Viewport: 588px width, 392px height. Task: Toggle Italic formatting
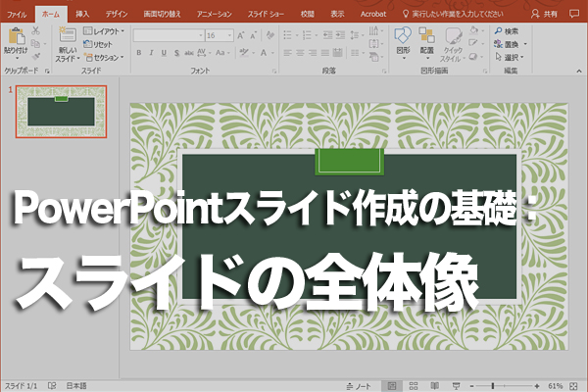152,53
